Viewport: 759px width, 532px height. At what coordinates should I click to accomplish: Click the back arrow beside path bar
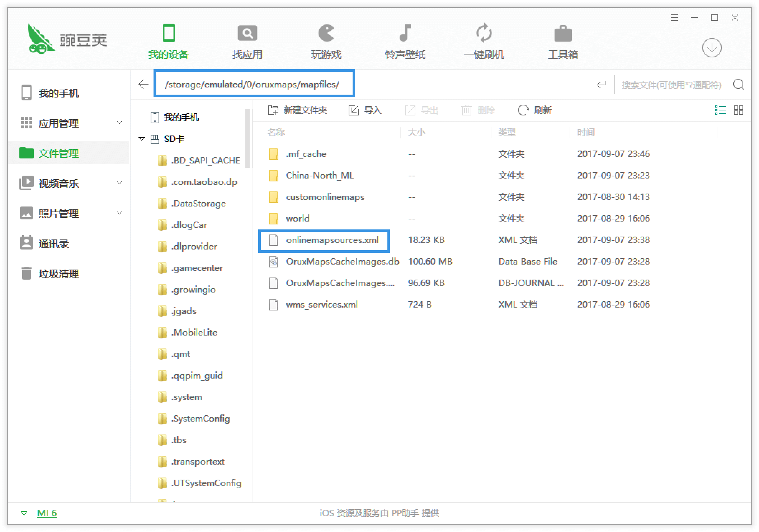[143, 85]
